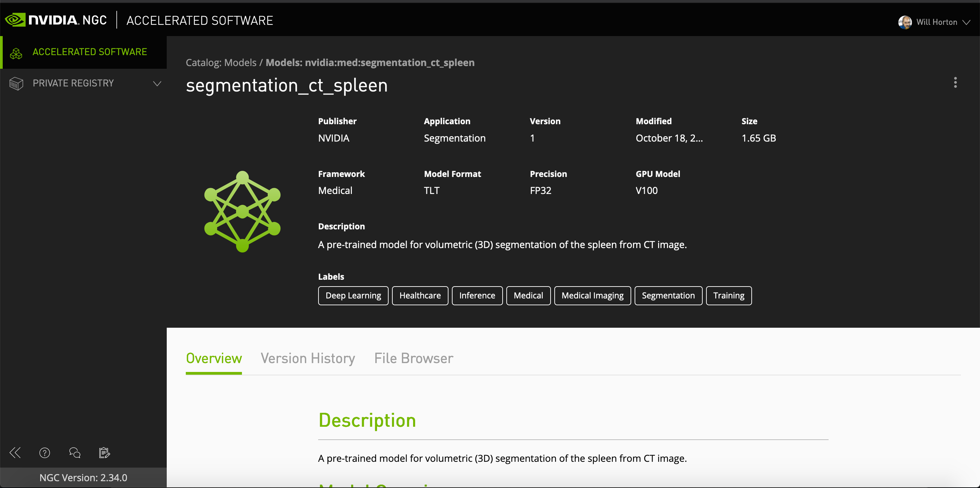The image size is (980, 488).
Task: Go to Catalog: Models breadcrumb link
Action: click(221, 62)
